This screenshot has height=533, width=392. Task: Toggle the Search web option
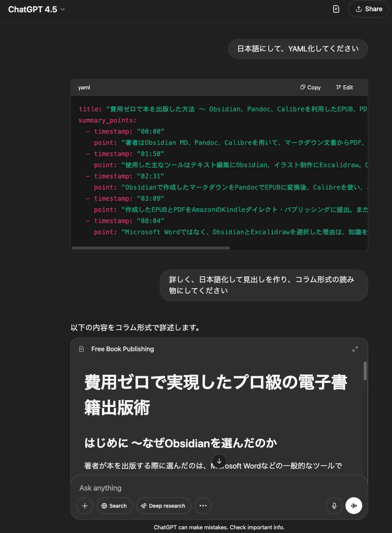pyautogui.click(x=114, y=506)
